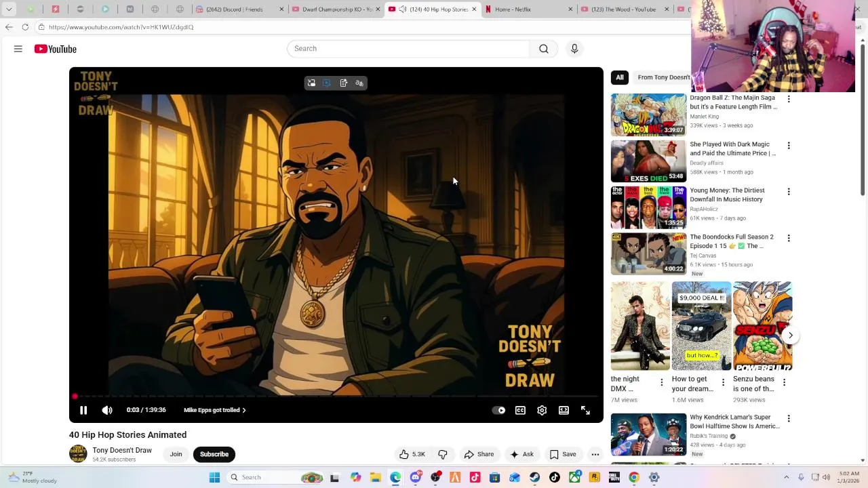
Task: Click the channel avatar
Action: (x=78, y=454)
